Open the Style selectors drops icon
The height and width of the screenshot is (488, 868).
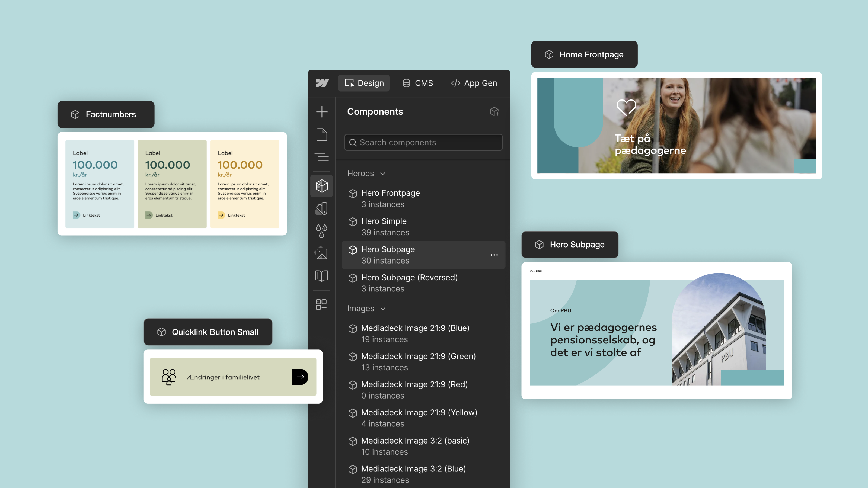pos(322,231)
